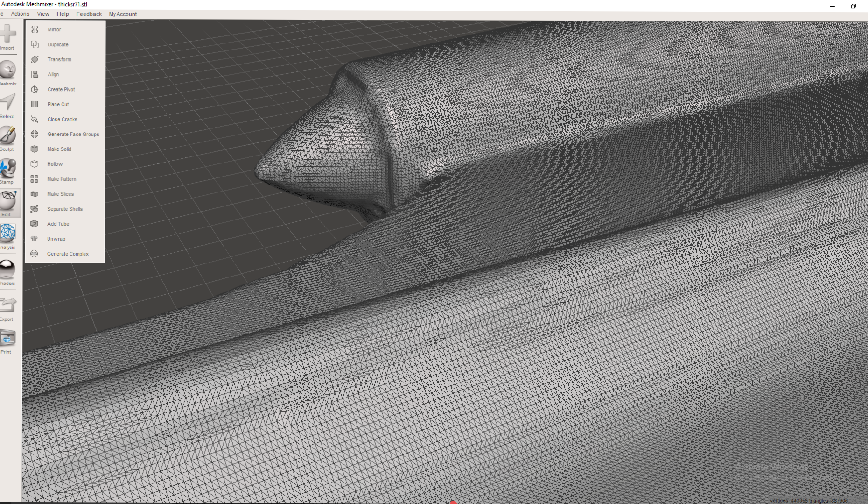
Task: Select the Generate Complex label
Action: pyautogui.click(x=68, y=254)
